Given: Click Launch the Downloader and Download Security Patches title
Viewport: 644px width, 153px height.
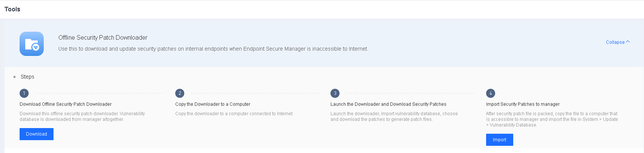Looking at the screenshot, I should (x=388, y=104).
